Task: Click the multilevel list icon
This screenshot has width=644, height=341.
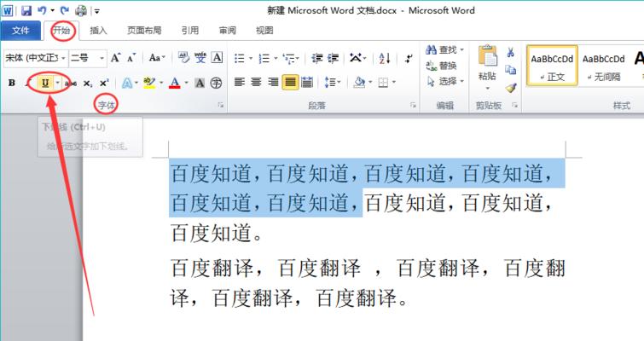Action: 289,58
